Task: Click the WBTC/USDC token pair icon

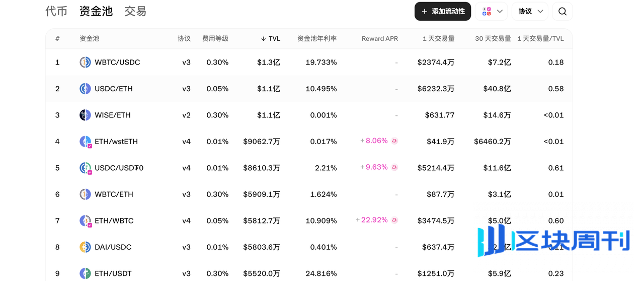Action: (85, 62)
